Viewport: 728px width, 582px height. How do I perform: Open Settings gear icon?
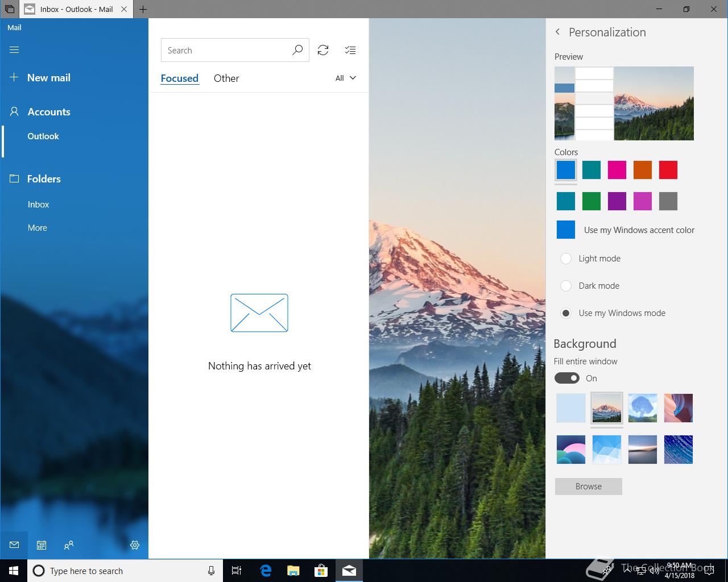tap(135, 544)
